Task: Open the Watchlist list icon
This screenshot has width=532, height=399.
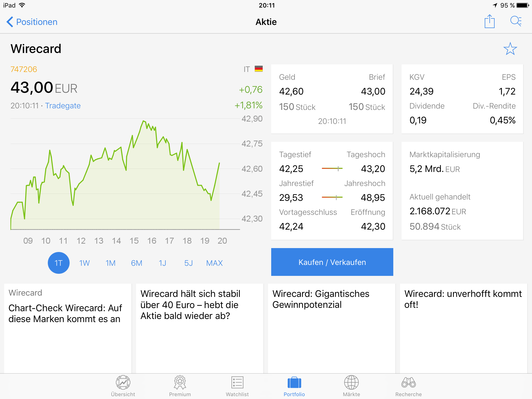Action: coord(237,383)
